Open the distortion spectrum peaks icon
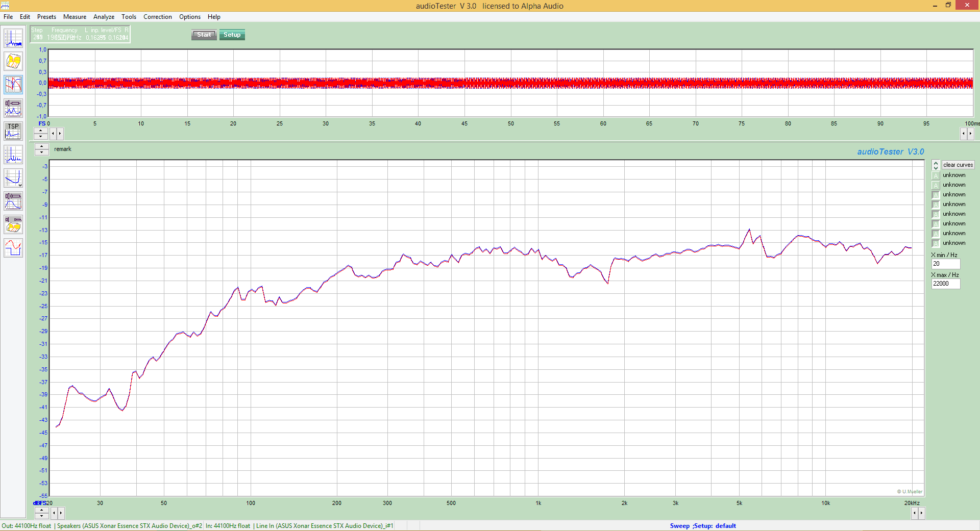980x531 pixels. 13,155
